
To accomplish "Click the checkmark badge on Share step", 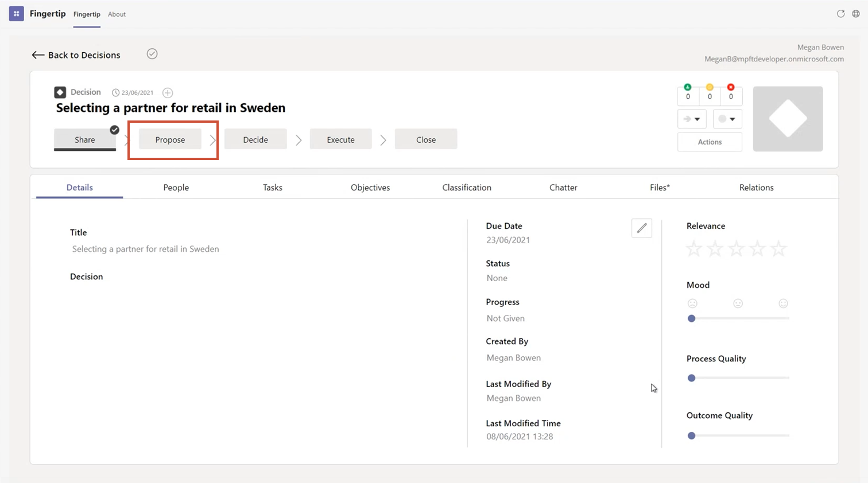I will 115,130.
